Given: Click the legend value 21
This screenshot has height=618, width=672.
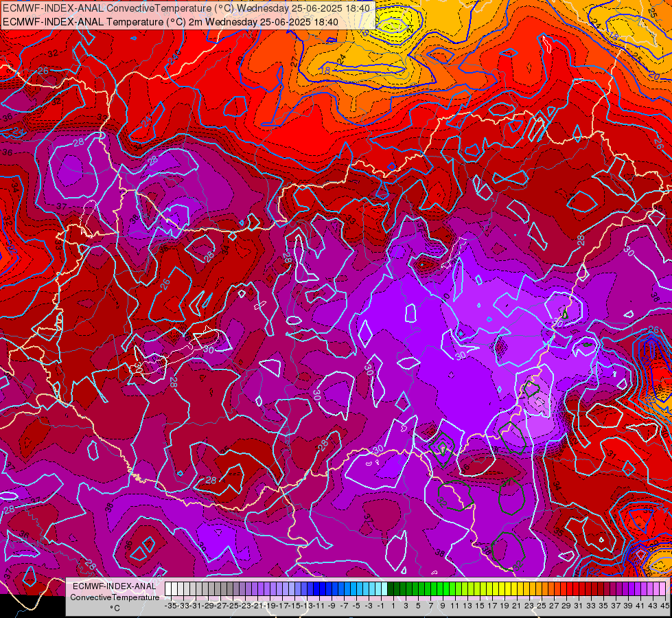Looking at the screenshot, I should (517, 606).
